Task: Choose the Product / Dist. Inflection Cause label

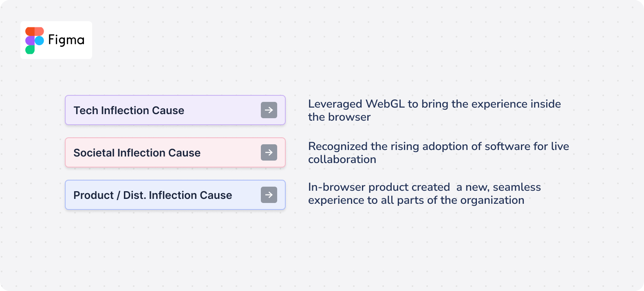Action: click(x=153, y=195)
